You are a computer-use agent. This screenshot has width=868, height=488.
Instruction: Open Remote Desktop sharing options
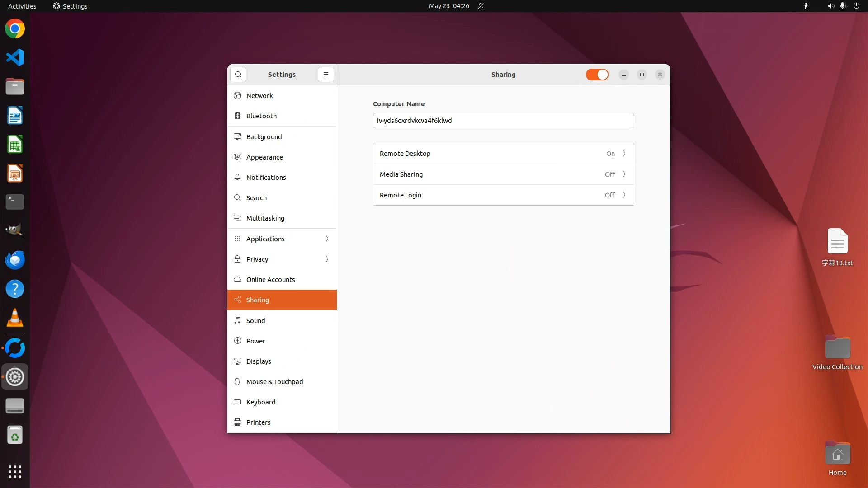[503, 154]
